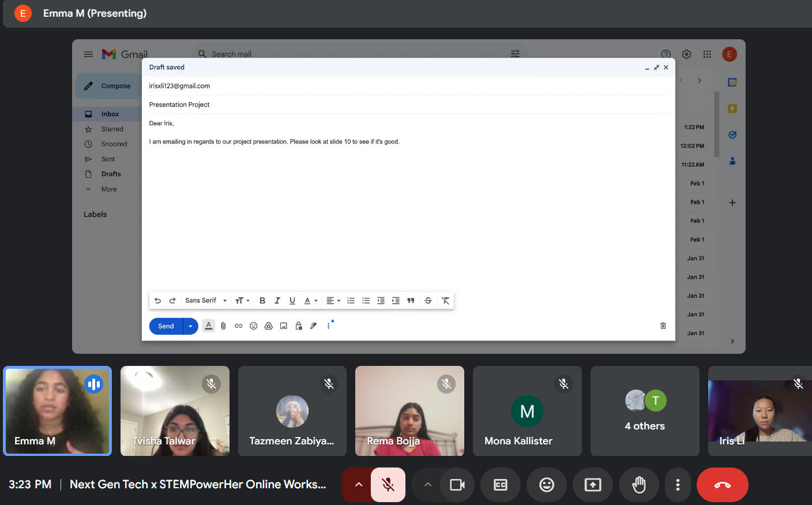Open more options three-dot menu
The image size is (812, 505).
point(678,485)
